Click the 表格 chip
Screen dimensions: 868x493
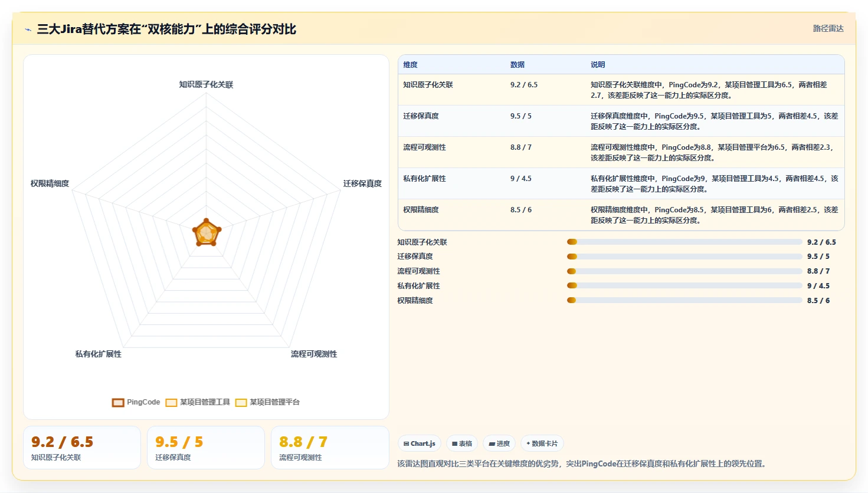pyautogui.click(x=462, y=443)
